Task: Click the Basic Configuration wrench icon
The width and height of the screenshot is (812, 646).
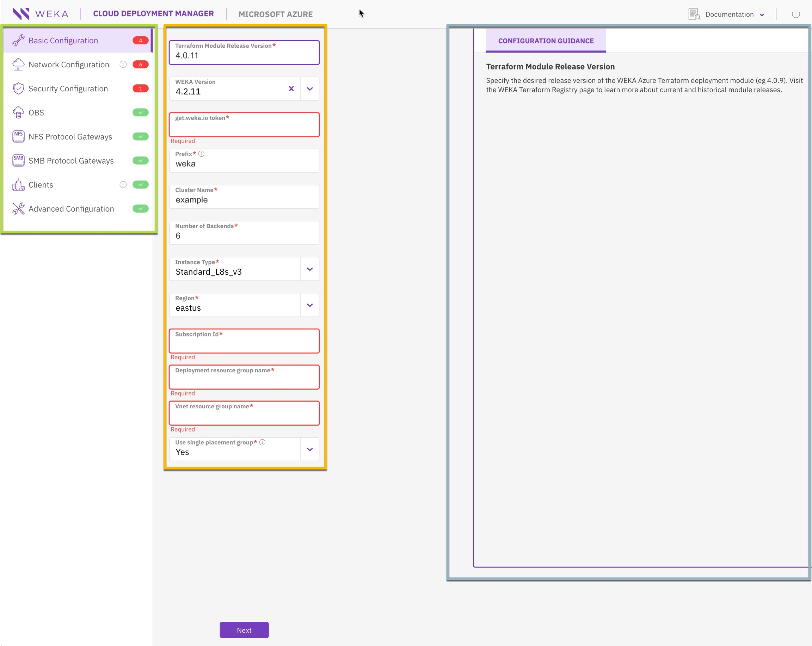Action: coord(18,40)
